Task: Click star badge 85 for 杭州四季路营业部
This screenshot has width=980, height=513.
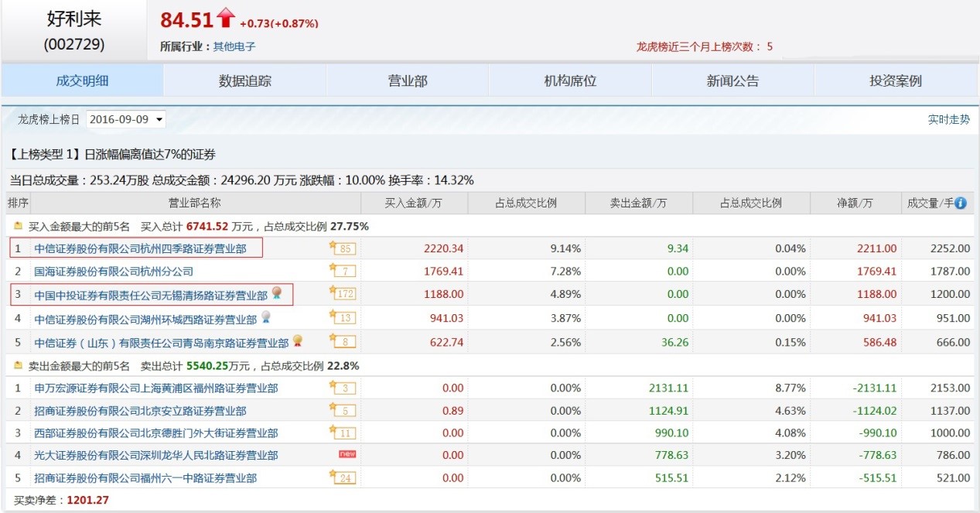Action: coord(342,248)
